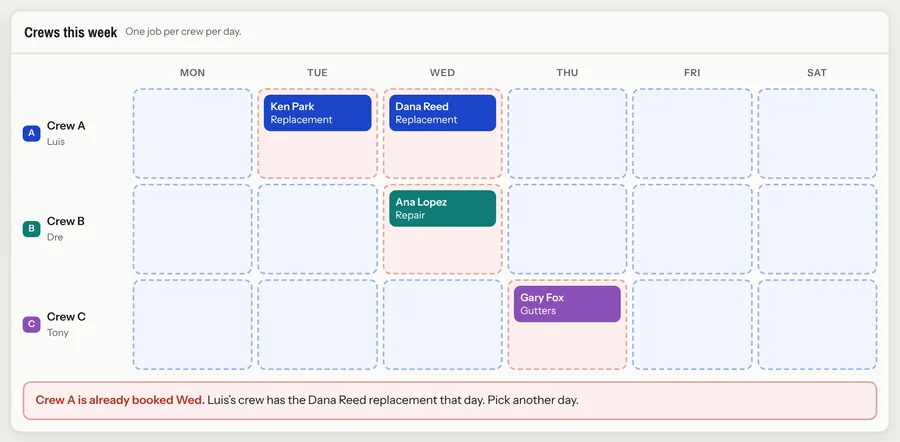This screenshot has height=442, width=900.
Task: Click the Crew C purple badge icon
Action: 31,324
